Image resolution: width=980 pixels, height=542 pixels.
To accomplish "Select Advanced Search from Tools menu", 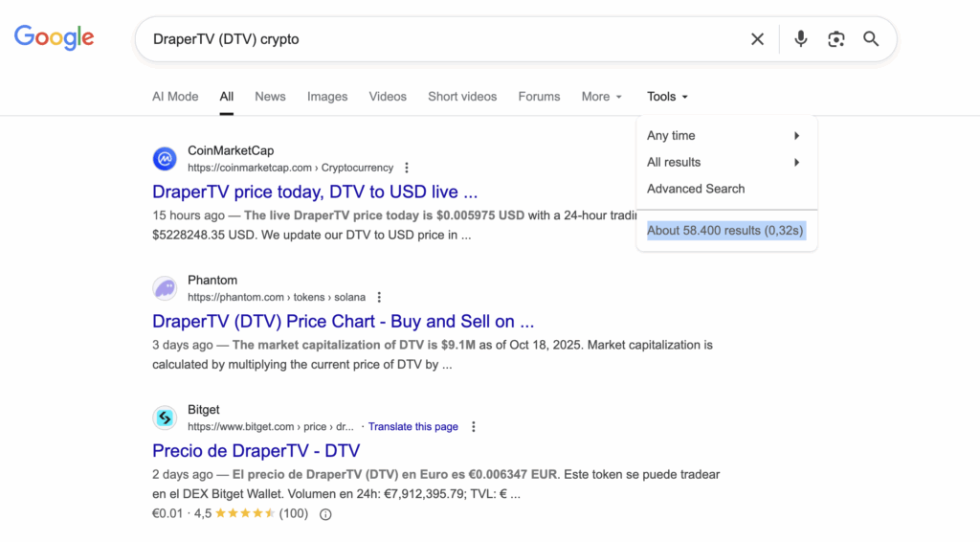I will pyautogui.click(x=696, y=189).
